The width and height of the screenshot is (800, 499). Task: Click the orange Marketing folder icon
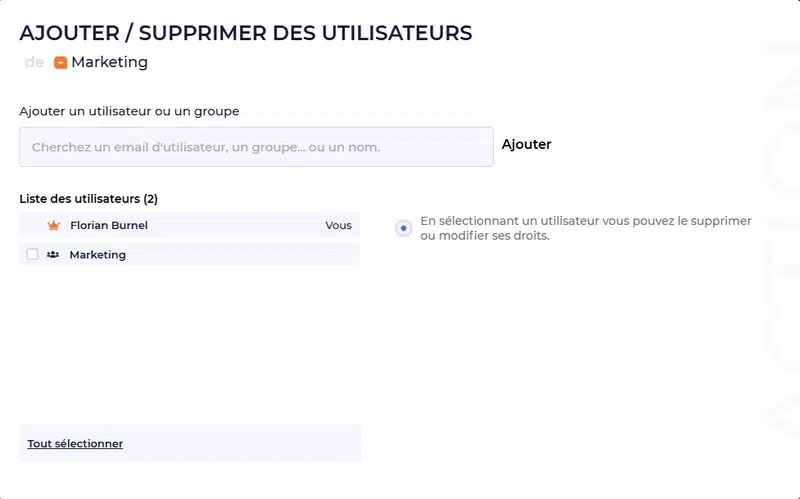(60, 62)
